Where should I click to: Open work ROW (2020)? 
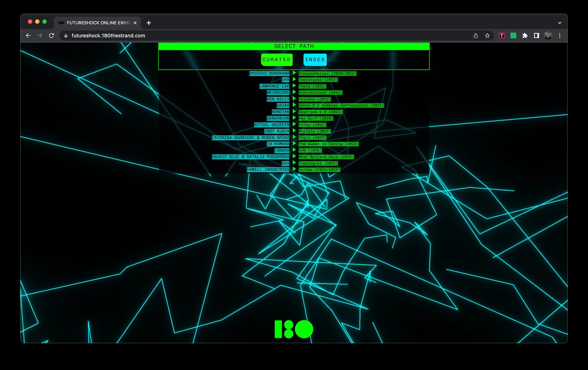click(310, 150)
